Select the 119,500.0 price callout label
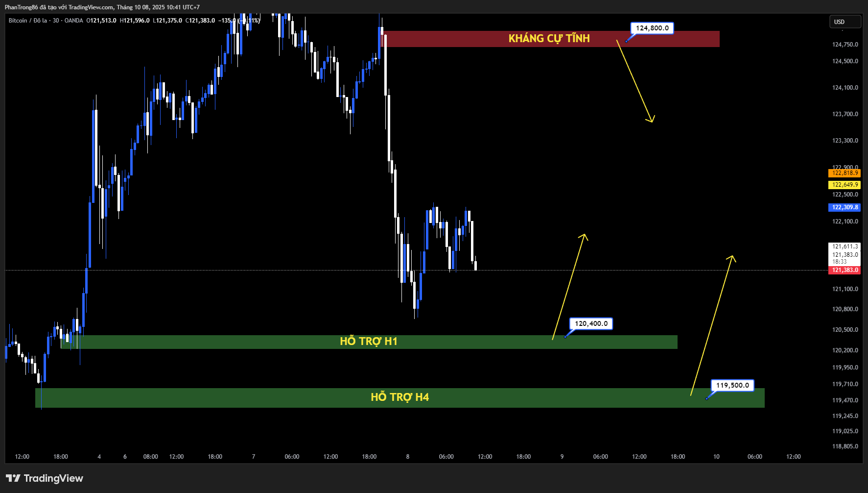Image resolution: width=868 pixels, height=493 pixels. (732, 385)
